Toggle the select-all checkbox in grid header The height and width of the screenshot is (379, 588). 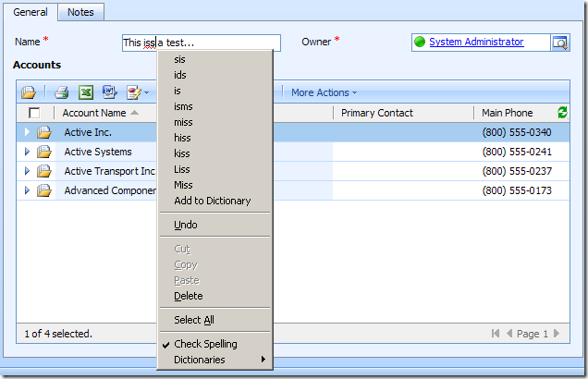point(34,113)
